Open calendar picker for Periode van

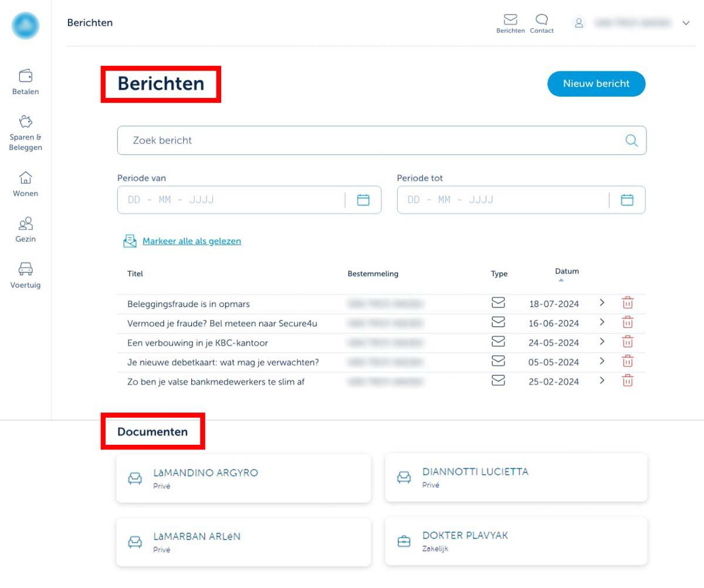click(363, 200)
